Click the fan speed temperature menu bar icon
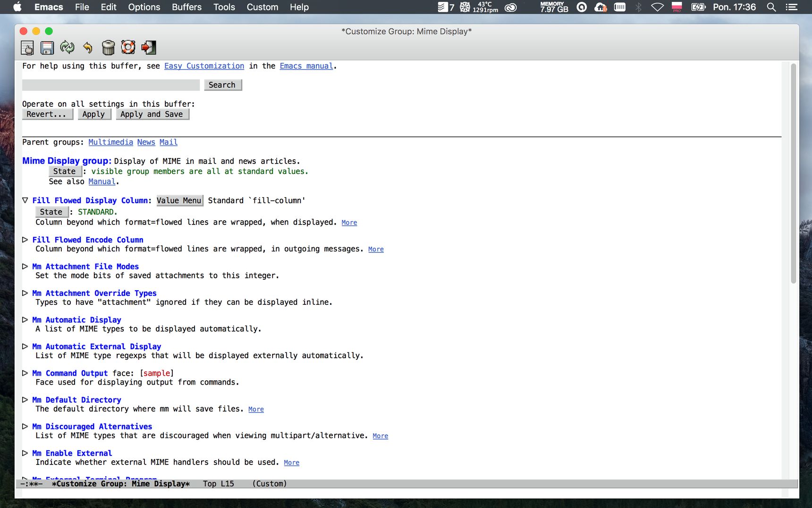This screenshot has height=508, width=812. 479,7
